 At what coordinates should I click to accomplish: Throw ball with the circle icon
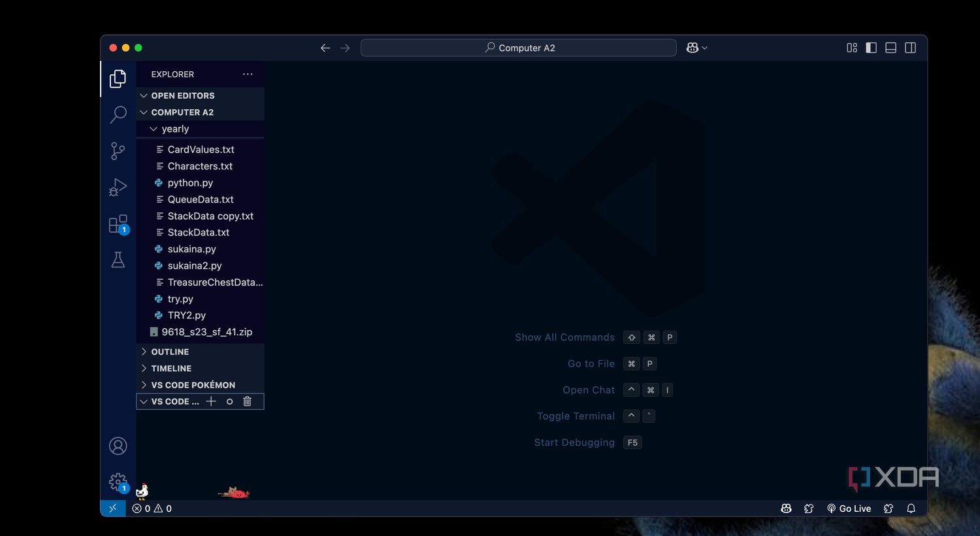(229, 401)
